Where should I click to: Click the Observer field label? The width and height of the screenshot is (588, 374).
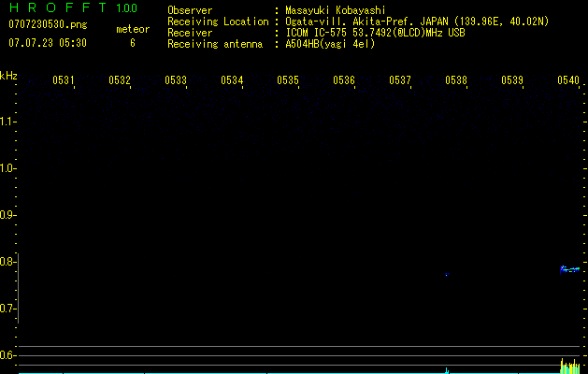point(190,10)
